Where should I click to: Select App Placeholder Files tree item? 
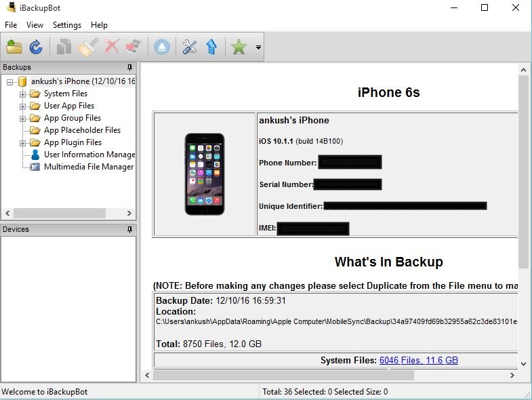point(82,130)
